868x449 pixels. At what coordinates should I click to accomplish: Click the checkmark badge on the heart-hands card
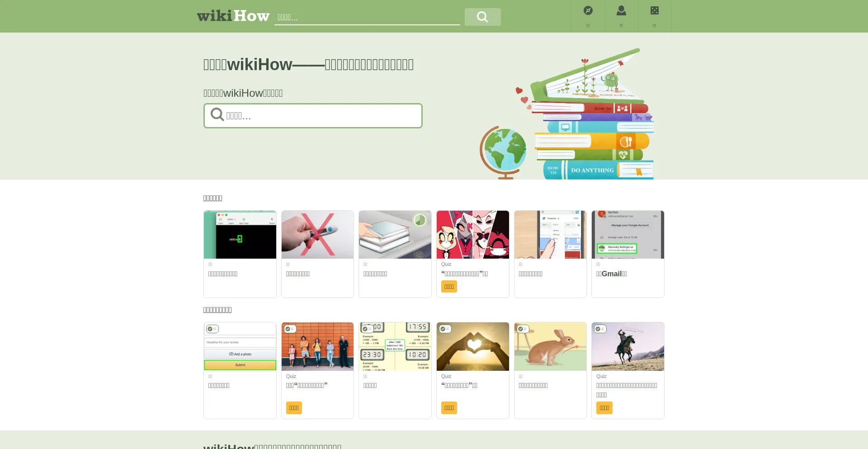click(x=444, y=329)
